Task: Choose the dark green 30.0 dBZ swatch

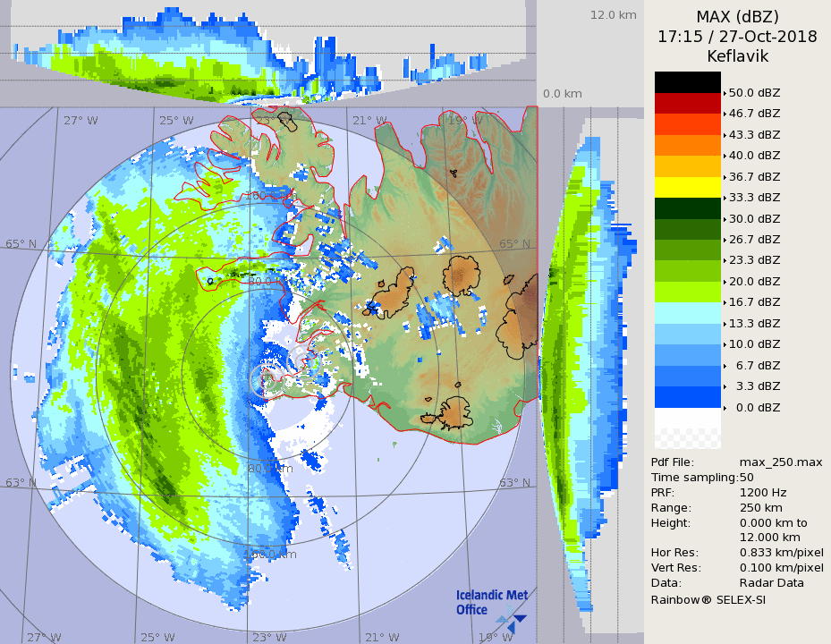Action: 687,208
